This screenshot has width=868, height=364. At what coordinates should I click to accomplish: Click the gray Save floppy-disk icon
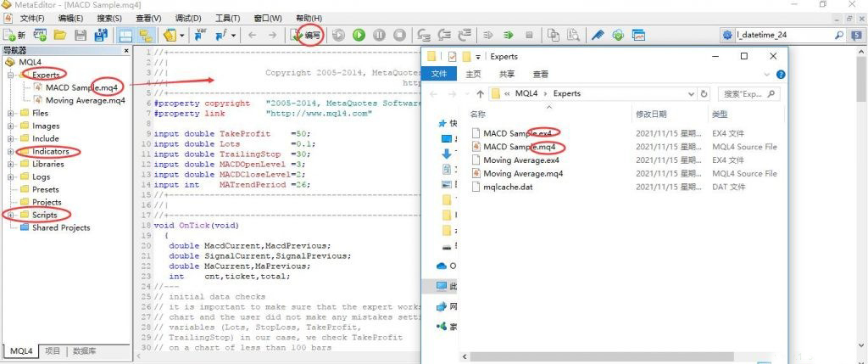coord(81,35)
